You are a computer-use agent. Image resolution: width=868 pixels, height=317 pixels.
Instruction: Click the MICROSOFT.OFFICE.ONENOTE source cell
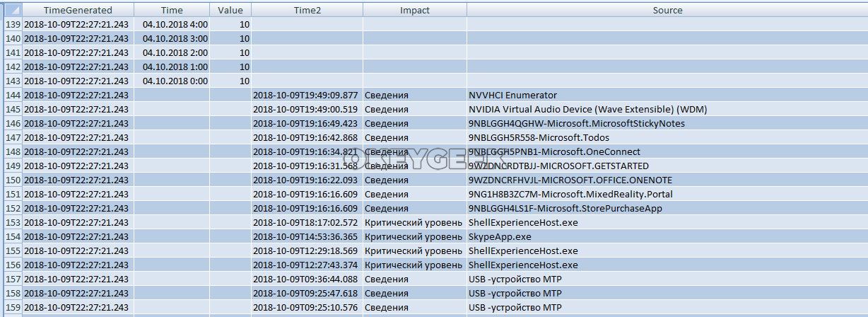[x=570, y=180]
